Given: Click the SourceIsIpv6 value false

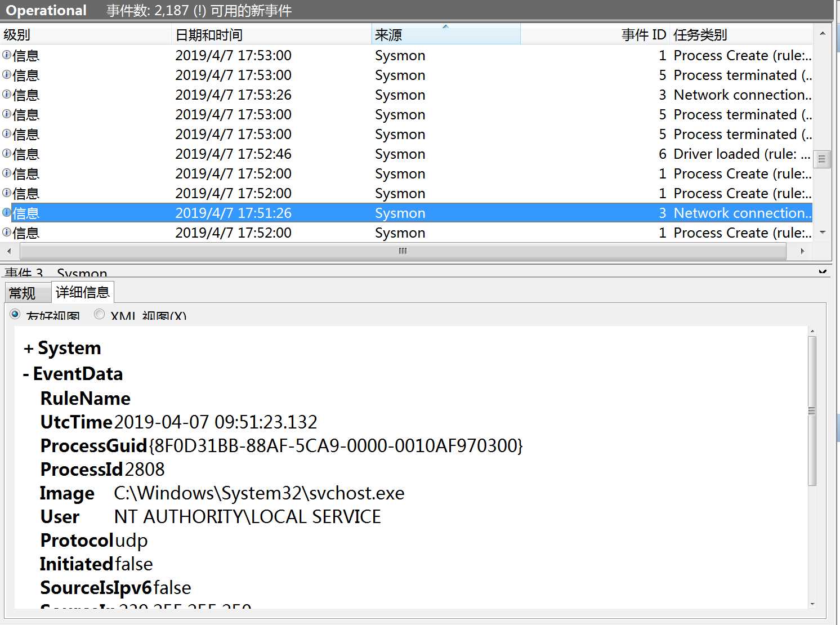Looking at the screenshot, I should click(x=172, y=588).
